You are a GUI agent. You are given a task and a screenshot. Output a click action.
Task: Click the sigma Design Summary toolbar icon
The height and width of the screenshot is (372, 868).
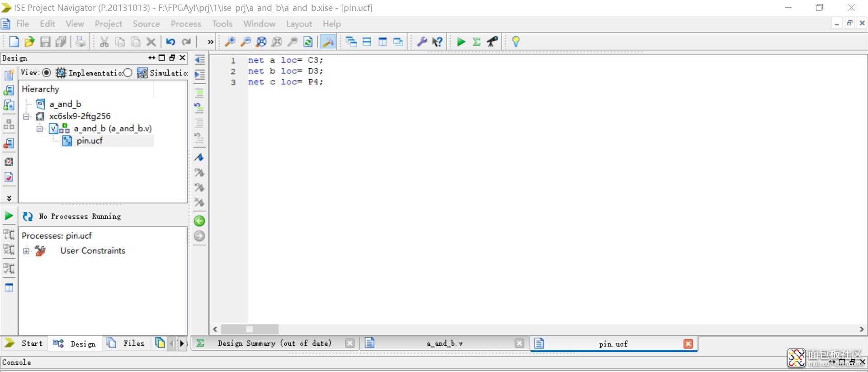(x=476, y=42)
